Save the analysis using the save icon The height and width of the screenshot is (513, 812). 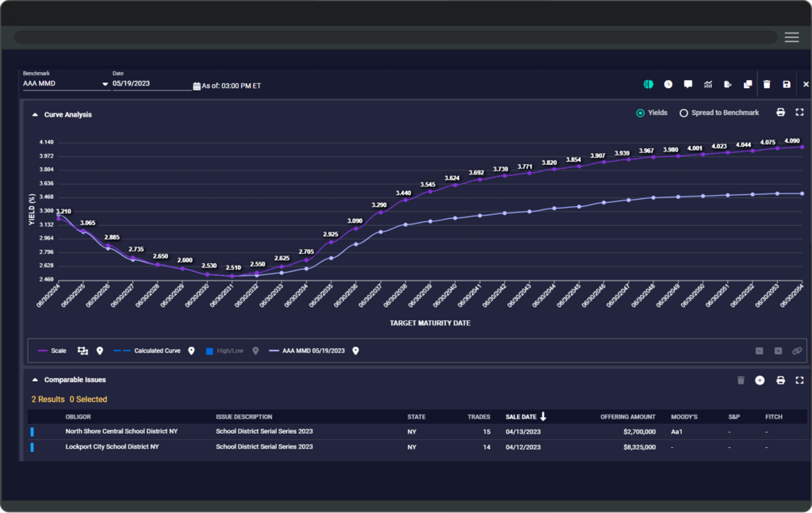pos(785,83)
